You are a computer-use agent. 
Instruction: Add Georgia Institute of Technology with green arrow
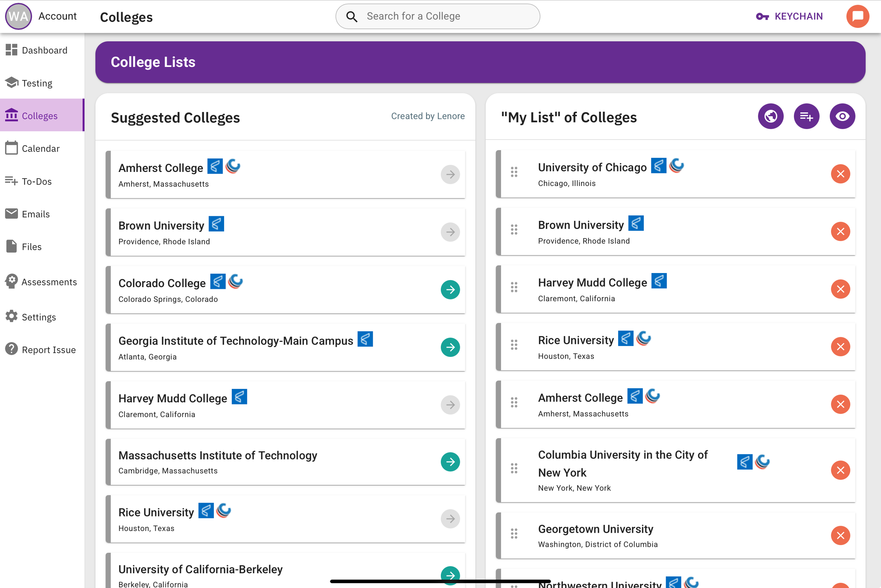point(450,347)
